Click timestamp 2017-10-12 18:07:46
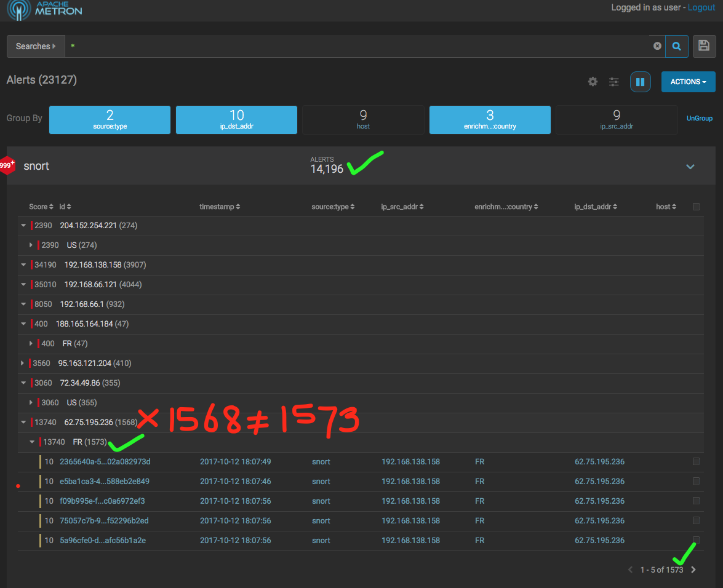Image resolution: width=723 pixels, height=588 pixels. point(235,481)
